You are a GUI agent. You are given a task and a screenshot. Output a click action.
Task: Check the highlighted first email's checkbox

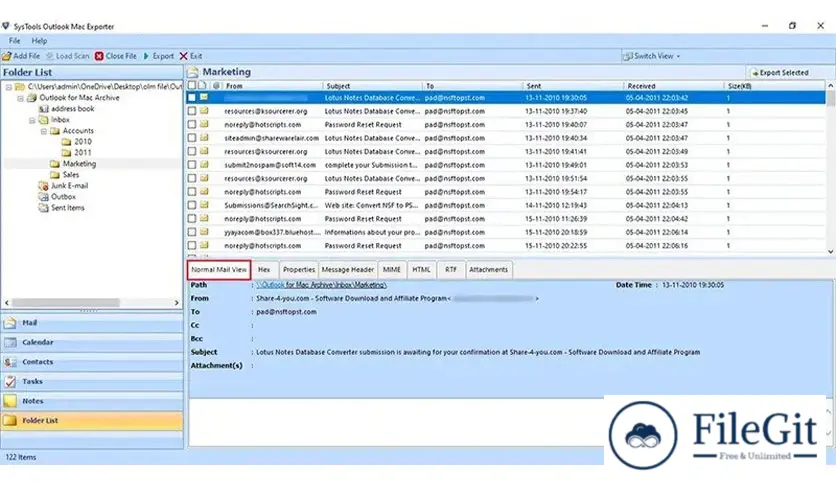click(192, 98)
